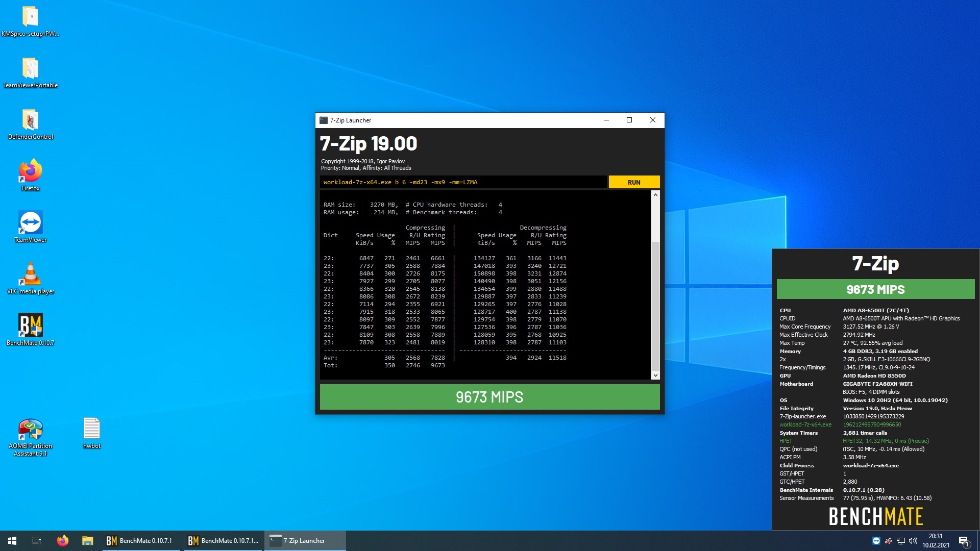Open the VLC media player shortcut
The width and height of the screenshot is (980, 551).
(31, 279)
